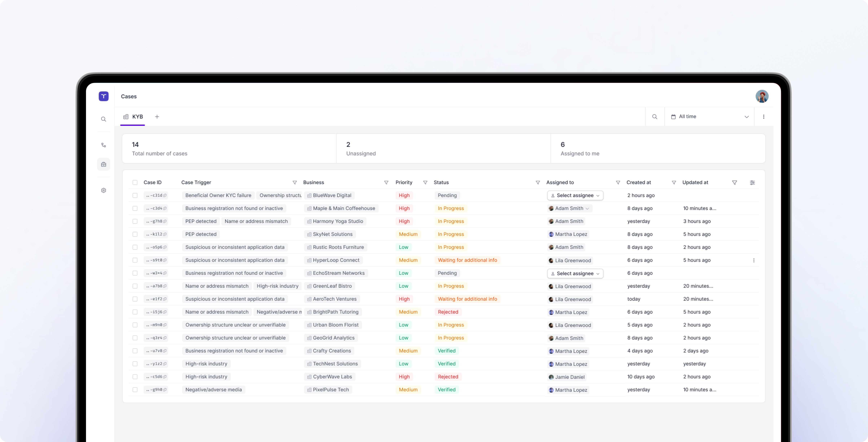Click the sidebar search icon
Viewport: 868px width, 442px height.
103,119
